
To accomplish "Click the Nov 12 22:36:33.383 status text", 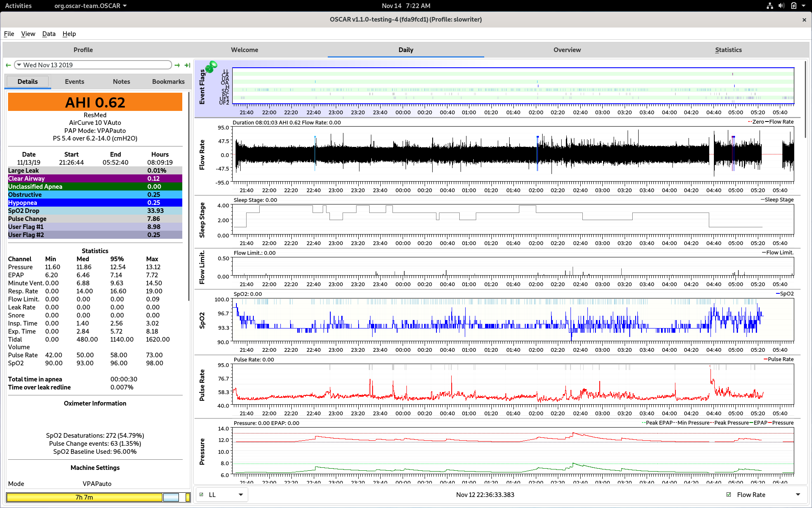I will click(x=485, y=494).
